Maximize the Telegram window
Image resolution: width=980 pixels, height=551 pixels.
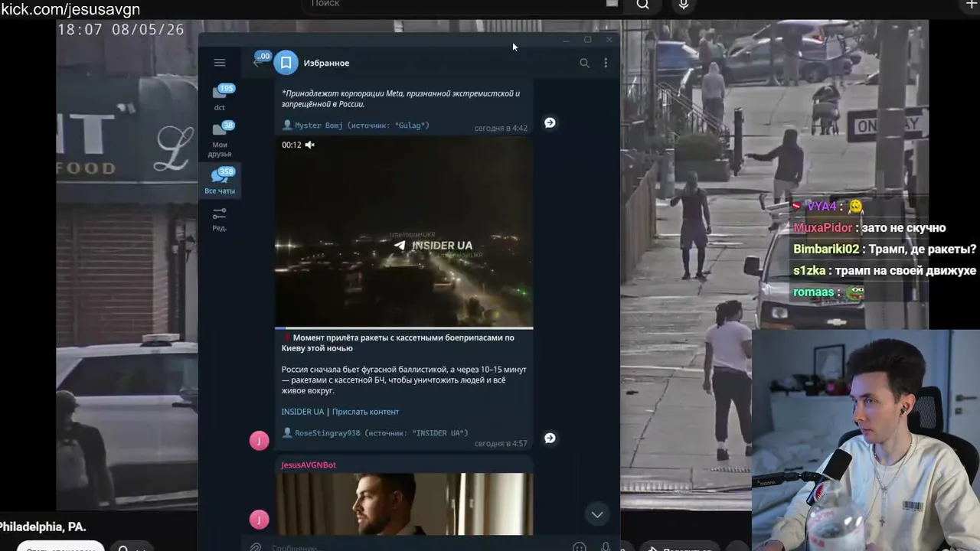588,40
